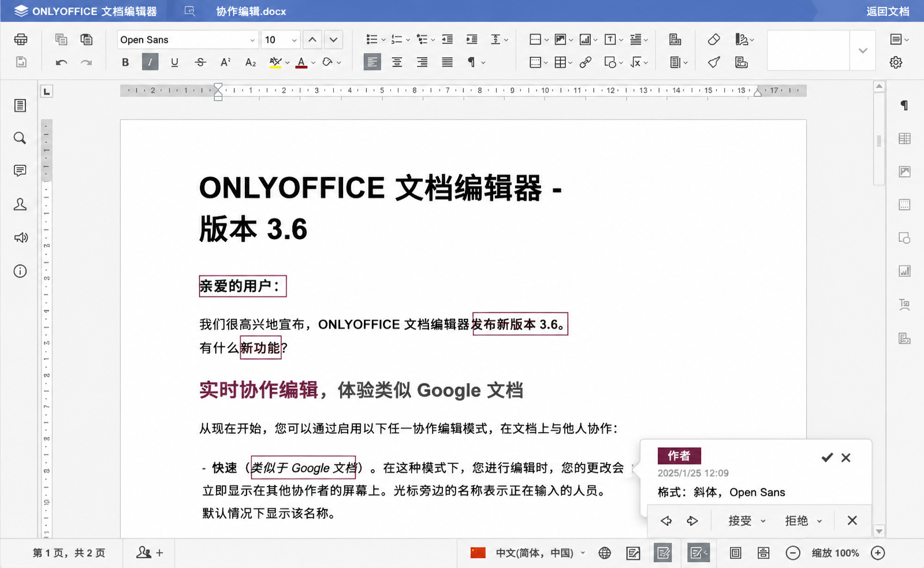
Task: Toggle italic formatting
Action: point(150,62)
